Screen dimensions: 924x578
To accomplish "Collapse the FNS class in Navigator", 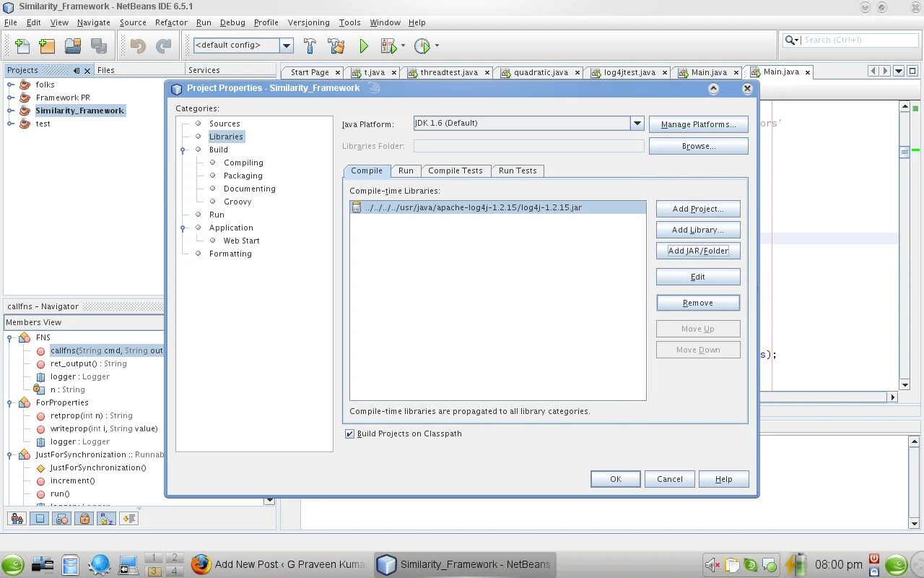I will (10, 337).
